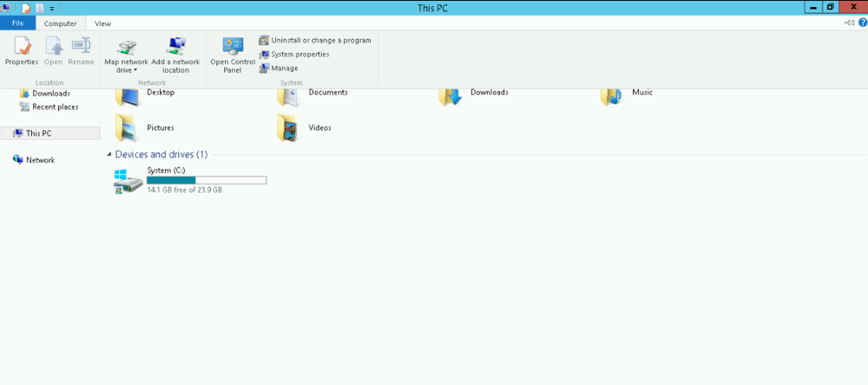Select the Videos folder icon

pos(289,128)
